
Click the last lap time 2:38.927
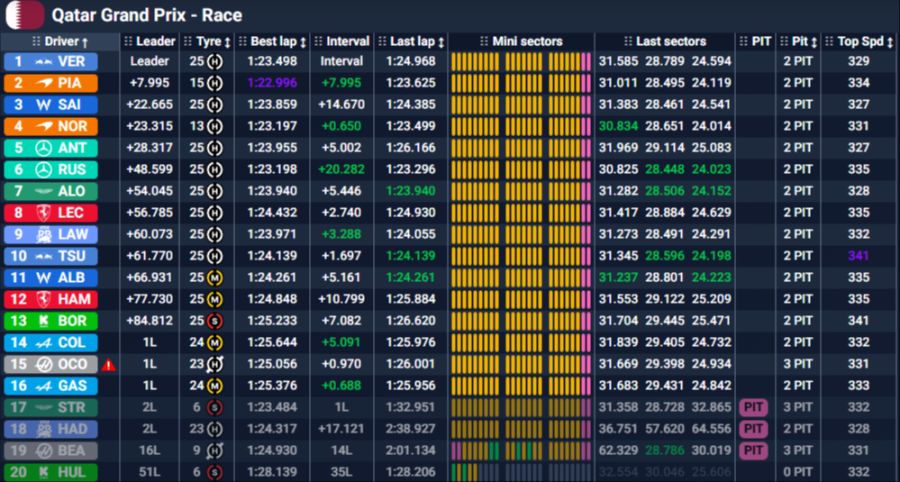click(411, 429)
